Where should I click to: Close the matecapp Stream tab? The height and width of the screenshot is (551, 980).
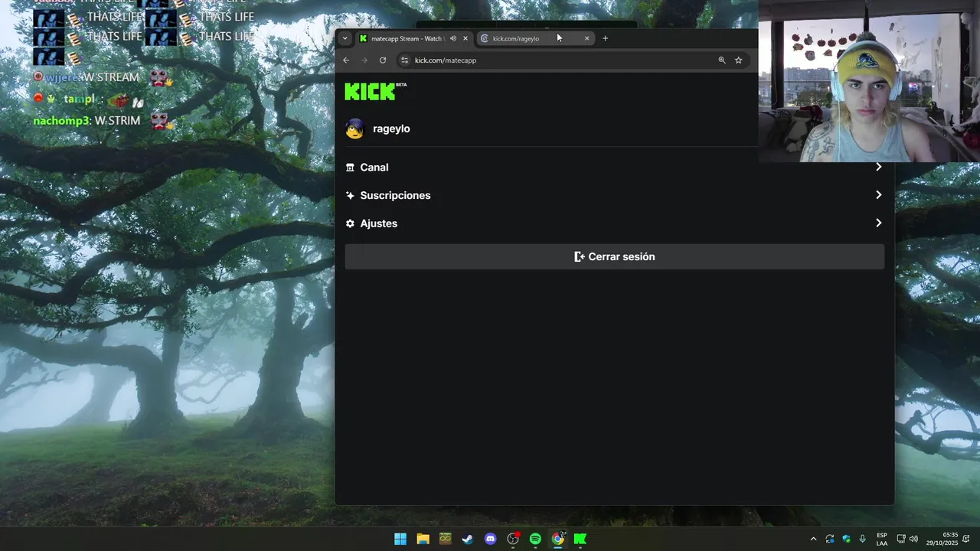pos(465,38)
